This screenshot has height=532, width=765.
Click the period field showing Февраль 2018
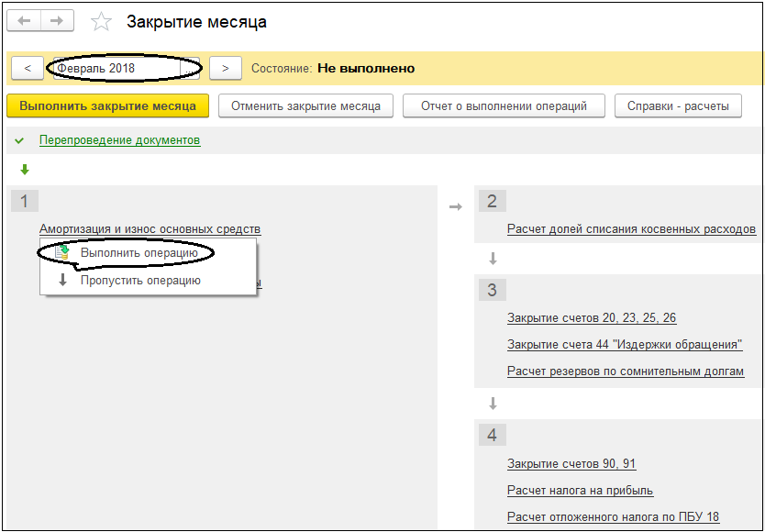tap(117, 68)
